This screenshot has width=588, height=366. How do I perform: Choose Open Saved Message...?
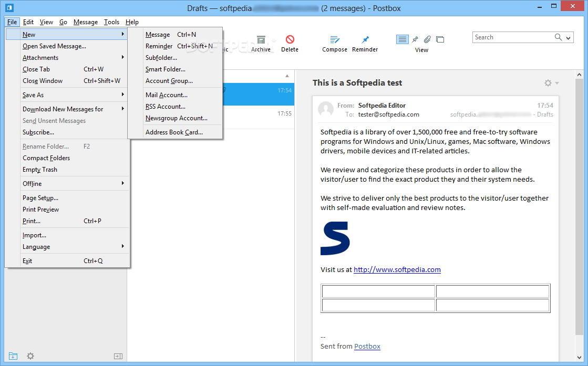pos(67,46)
